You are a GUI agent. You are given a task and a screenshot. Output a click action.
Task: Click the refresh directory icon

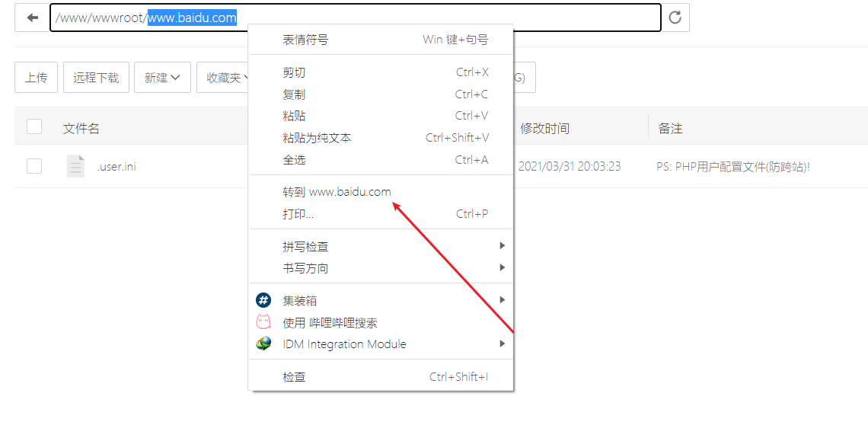coord(675,18)
